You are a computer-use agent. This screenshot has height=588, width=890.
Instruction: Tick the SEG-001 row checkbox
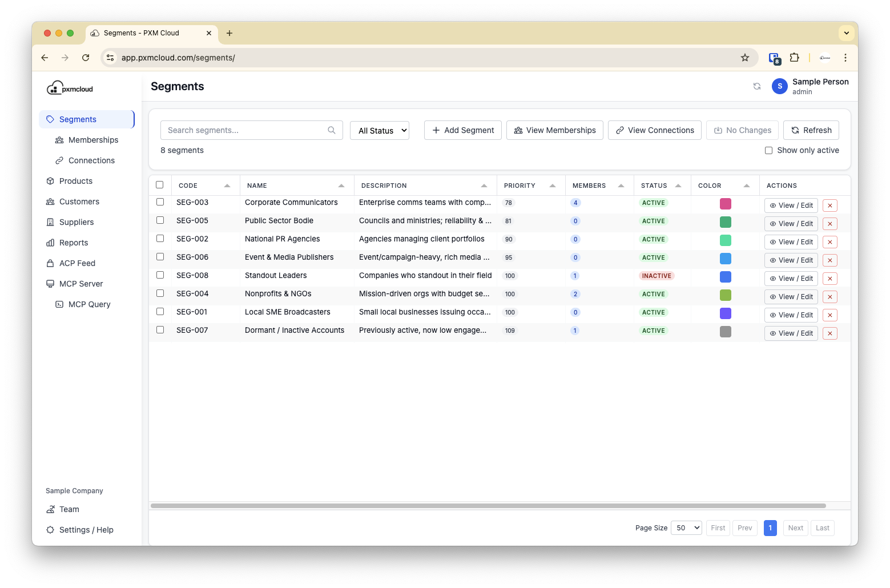pos(160,312)
